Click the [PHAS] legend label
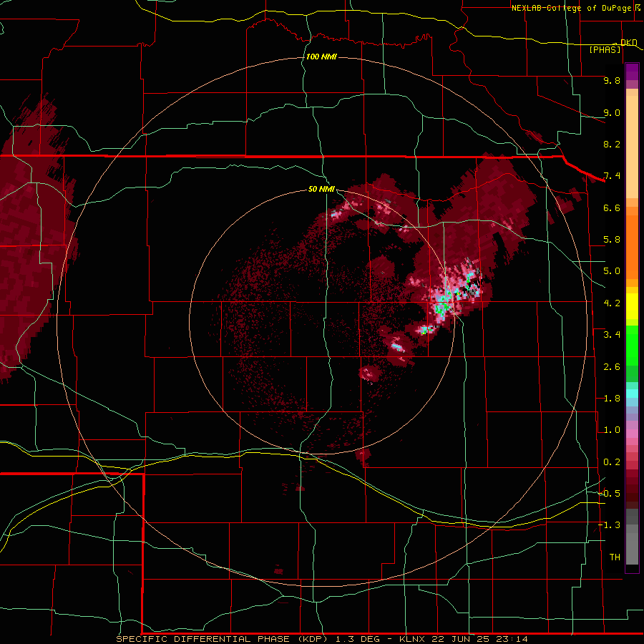 [x=605, y=50]
